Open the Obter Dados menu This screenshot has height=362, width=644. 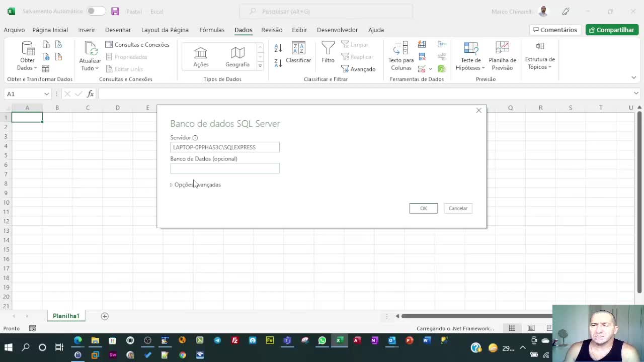27,56
